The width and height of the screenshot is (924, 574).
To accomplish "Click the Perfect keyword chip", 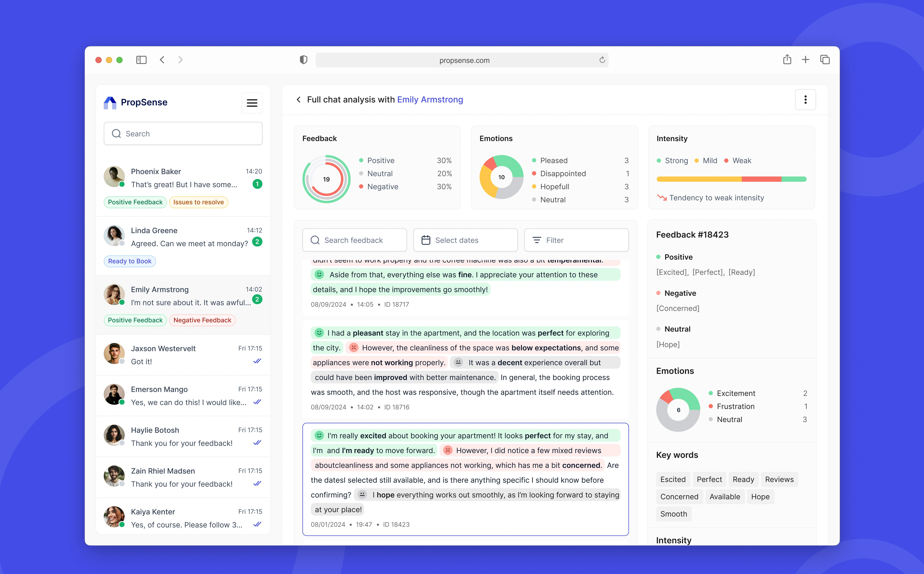I will [709, 479].
